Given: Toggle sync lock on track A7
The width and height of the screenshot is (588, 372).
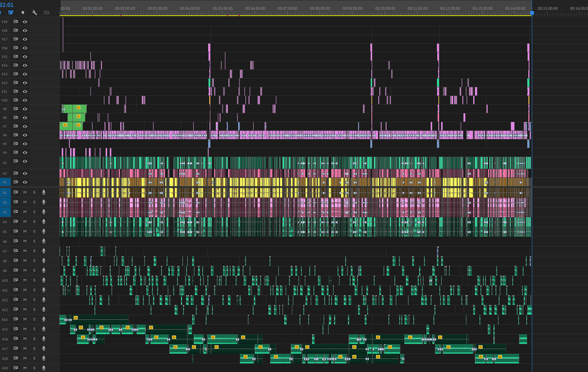Looking at the screenshot, I should click(x=16, y=251).
